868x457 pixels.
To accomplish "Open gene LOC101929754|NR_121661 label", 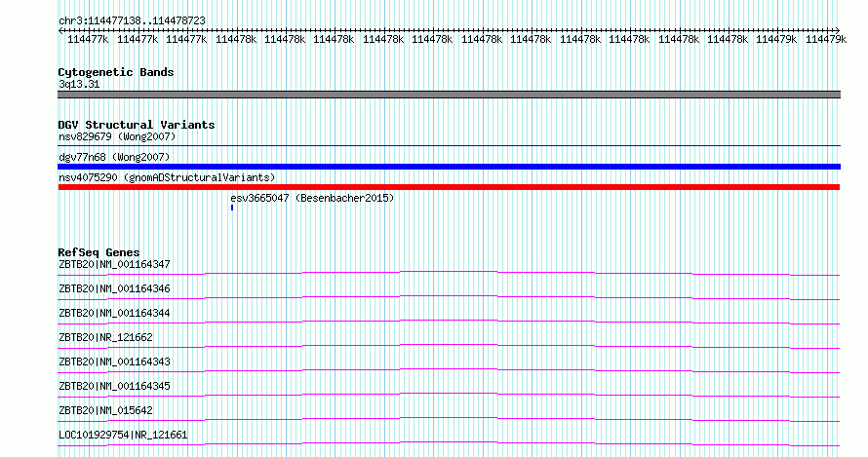I will 123,435.
